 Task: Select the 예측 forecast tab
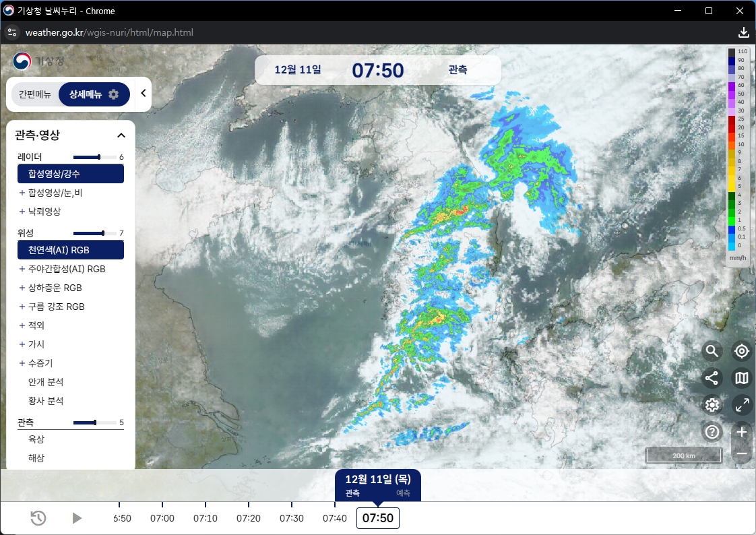[403, 493]
